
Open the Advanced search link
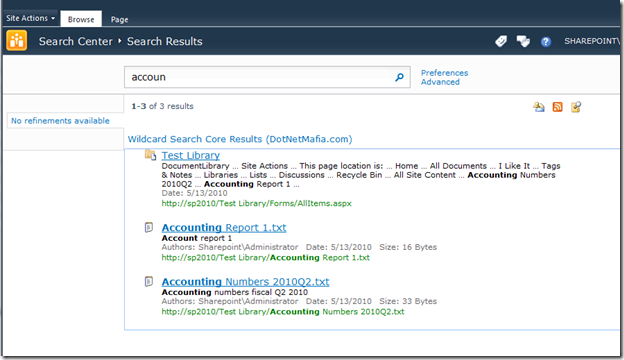click(440, 82)
